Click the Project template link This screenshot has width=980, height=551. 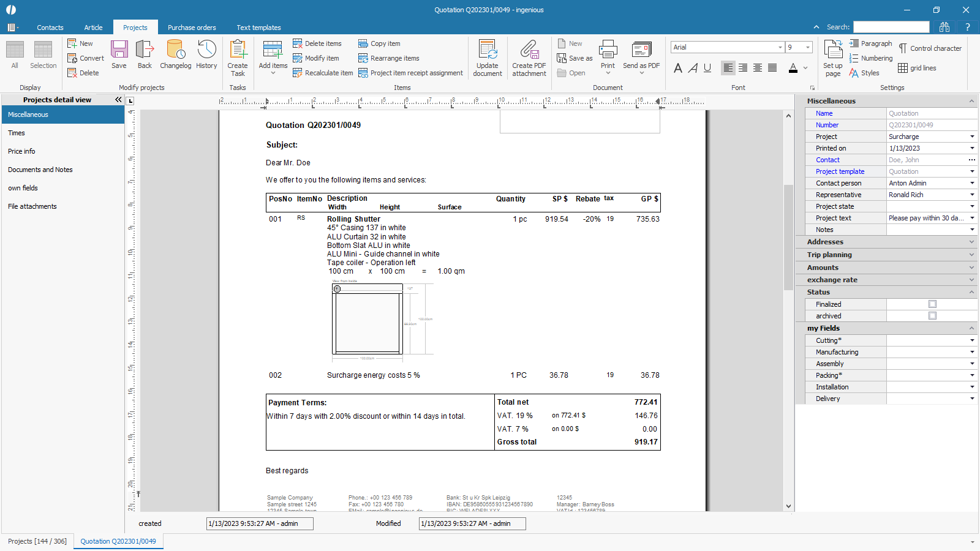click(x=840, y=171)
